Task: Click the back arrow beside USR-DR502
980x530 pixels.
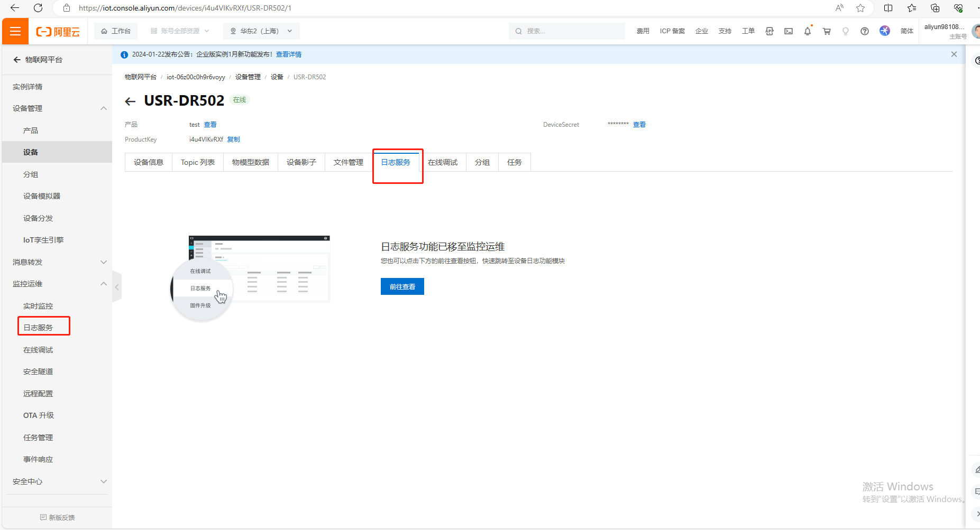Action: tap(130, 101)
